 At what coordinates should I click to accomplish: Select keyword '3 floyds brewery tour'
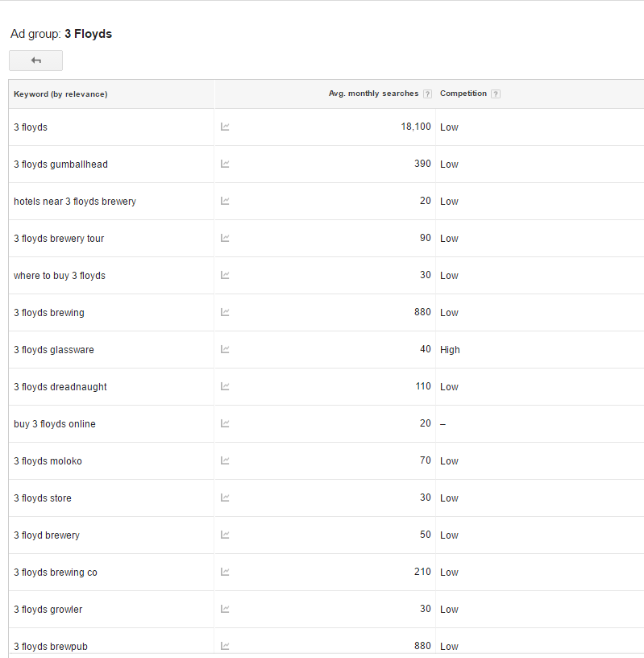(59, 239)
